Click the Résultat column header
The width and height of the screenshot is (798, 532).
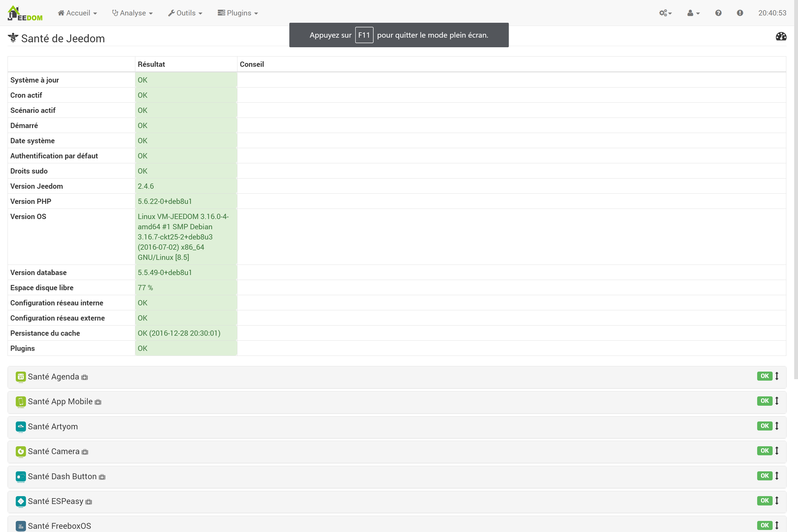151,64
